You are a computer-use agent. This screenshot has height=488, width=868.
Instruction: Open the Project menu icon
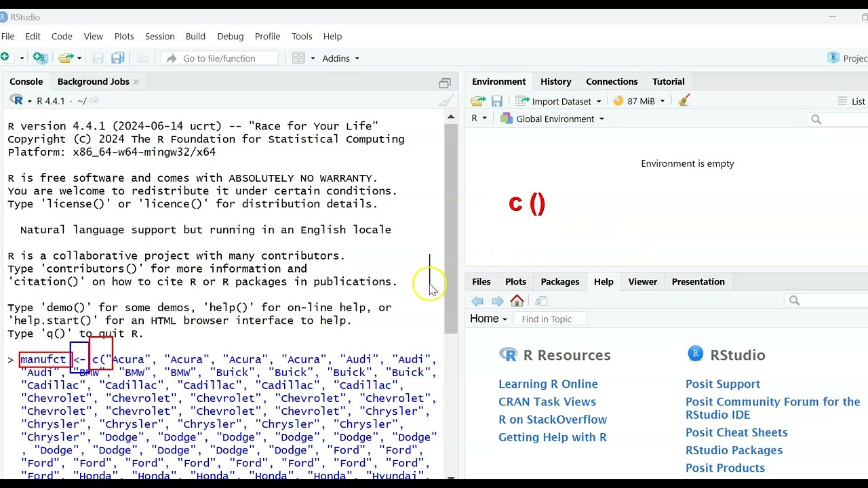[x=833, y=58]
